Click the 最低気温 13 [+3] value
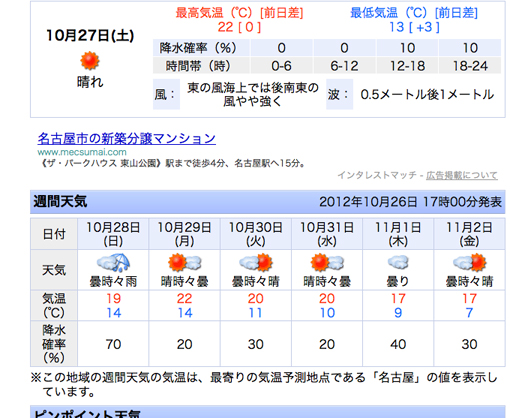The width and height of the screenshot is (510, 418). [x=414, y=27]
